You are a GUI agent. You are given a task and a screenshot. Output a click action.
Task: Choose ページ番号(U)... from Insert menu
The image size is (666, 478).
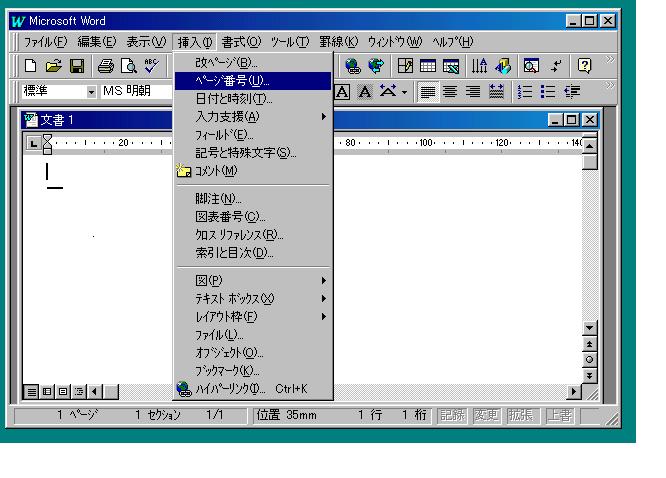253,81
